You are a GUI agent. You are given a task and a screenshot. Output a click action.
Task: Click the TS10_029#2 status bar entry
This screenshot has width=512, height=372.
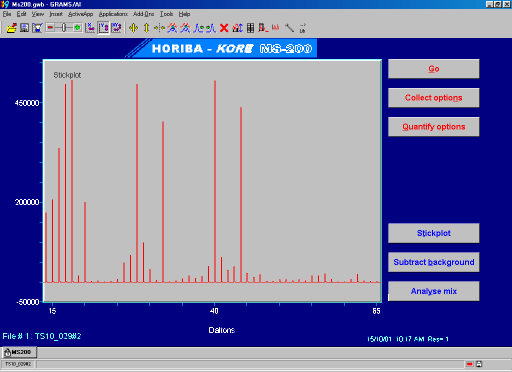(x=18, y=364)
